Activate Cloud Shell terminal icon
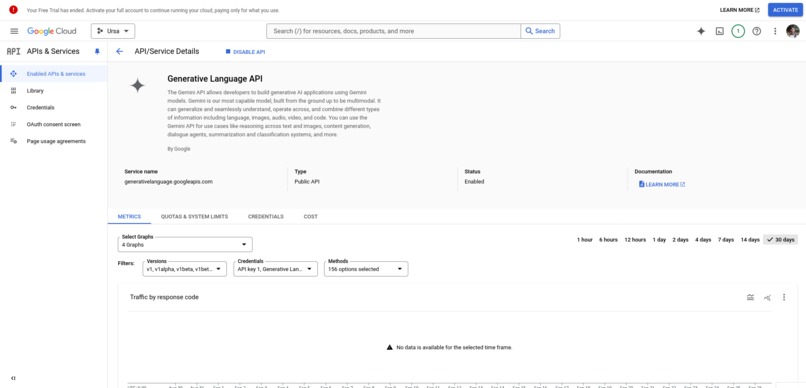The height and width of the screenshot is (388, 806). [720, 31]
